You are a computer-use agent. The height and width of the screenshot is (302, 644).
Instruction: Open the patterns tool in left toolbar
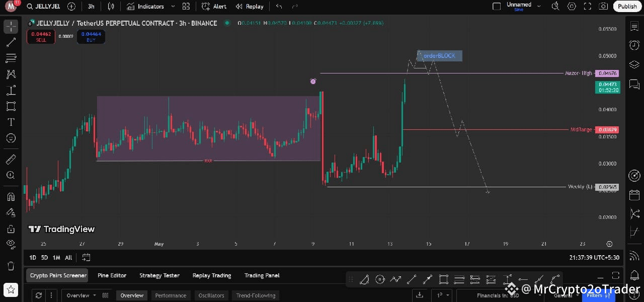pyautogui.click(x=11, y=74)
